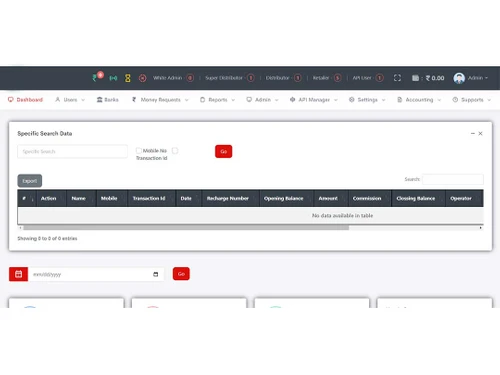This screenshot has height=375, width=500.
Task: Click the API Manager icon
Action: pos(292,100)
